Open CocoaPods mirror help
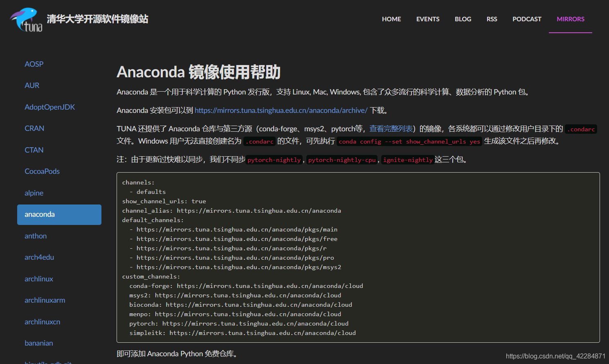Image resolution: width=609 pixels, height=364 pixels. 42,171
